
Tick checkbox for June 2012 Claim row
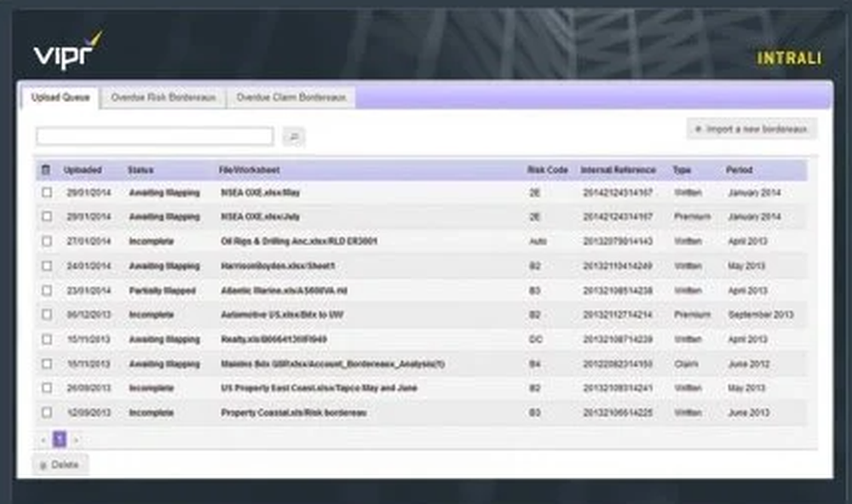[47, 364]
